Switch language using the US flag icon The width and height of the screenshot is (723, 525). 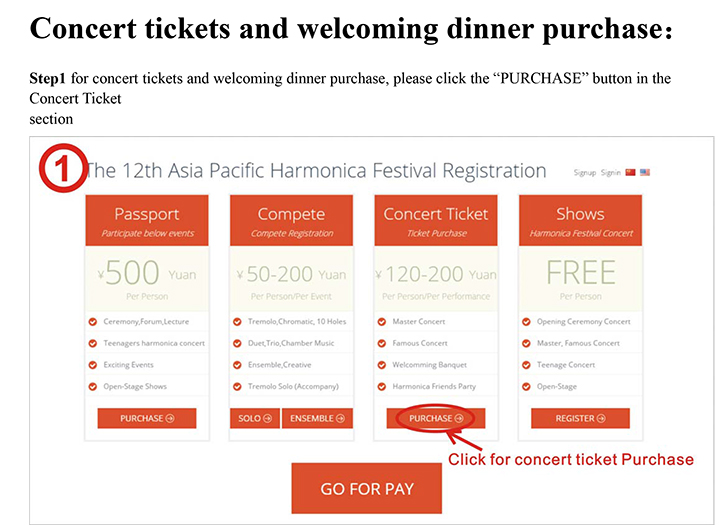645,172
